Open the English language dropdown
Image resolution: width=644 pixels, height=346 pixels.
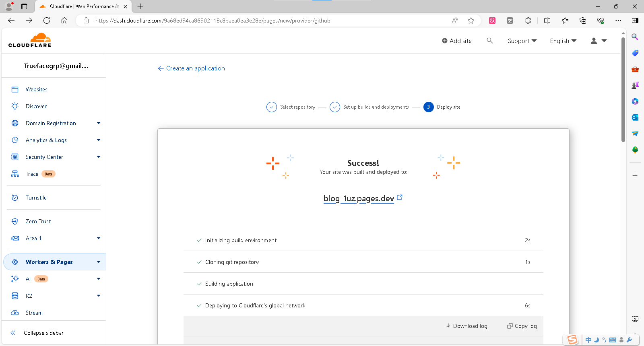pyautogui.click(x=563, y=41)
